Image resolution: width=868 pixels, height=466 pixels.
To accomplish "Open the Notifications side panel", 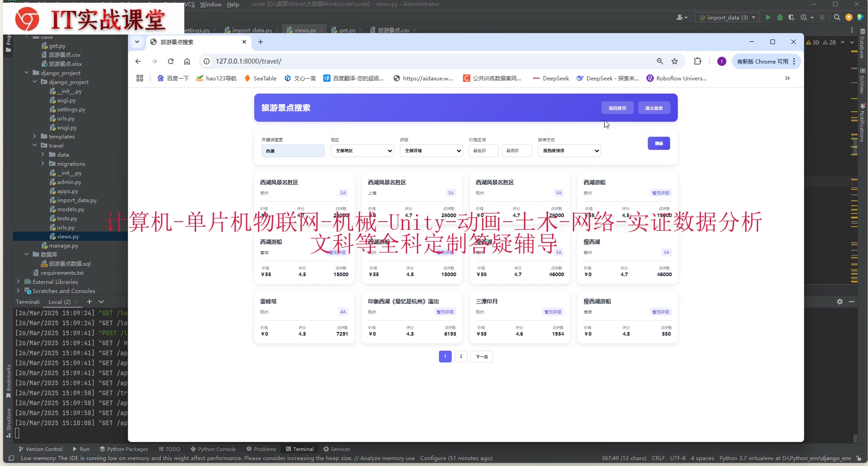I will (862, 123).
